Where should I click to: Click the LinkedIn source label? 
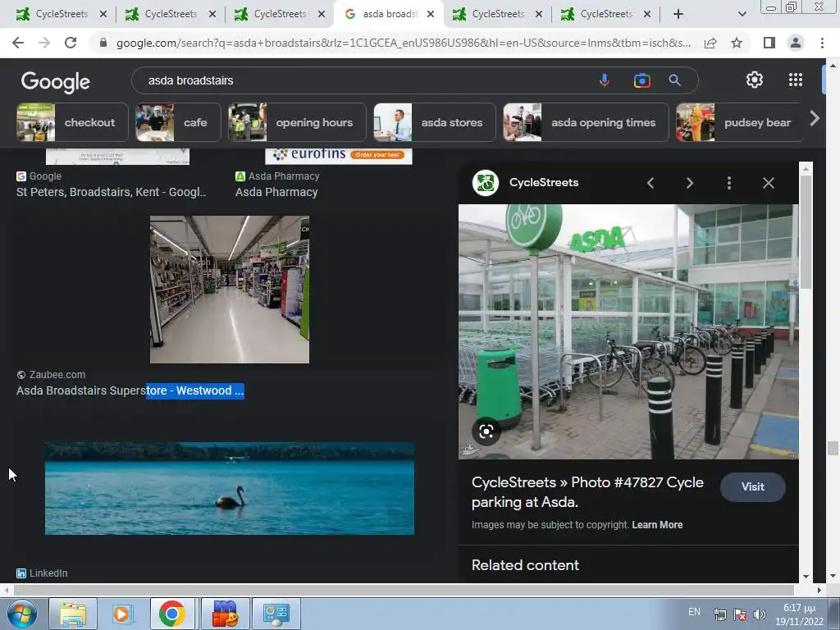[48, 573]
